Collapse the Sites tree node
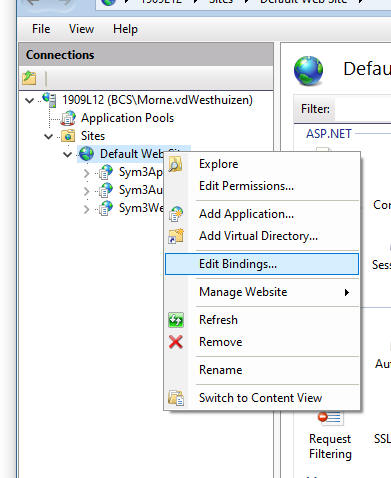 click(x=49, y=136)
